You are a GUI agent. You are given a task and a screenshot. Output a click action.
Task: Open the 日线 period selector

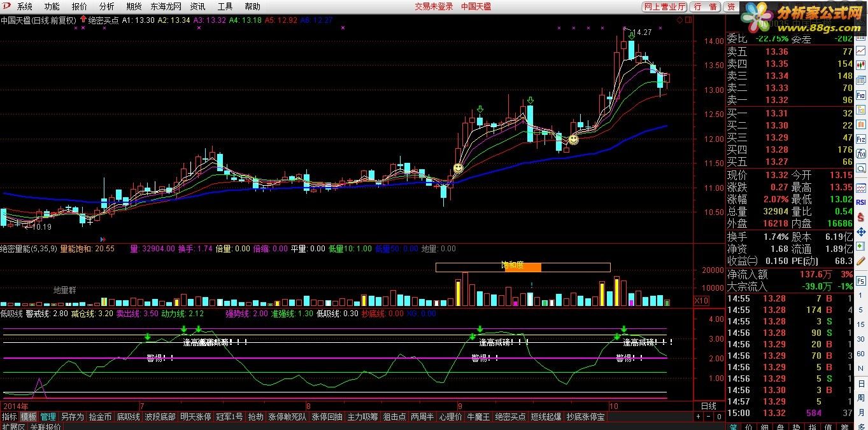(708, 405)
